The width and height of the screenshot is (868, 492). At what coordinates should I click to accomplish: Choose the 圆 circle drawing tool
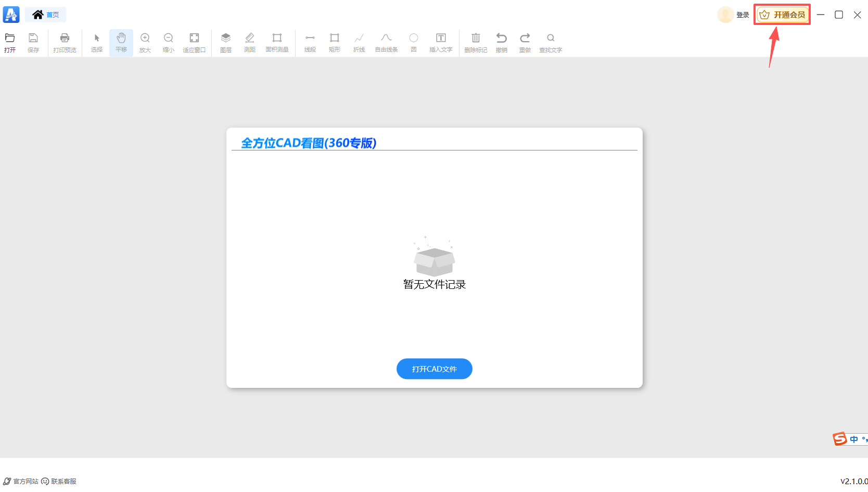413,43
